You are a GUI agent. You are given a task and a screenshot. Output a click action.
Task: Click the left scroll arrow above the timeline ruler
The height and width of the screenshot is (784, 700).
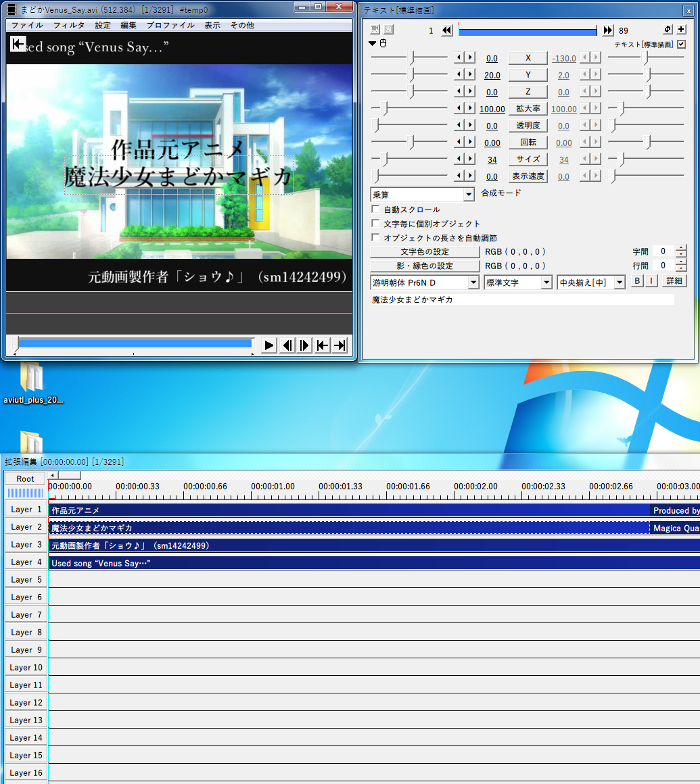point(53,475)
